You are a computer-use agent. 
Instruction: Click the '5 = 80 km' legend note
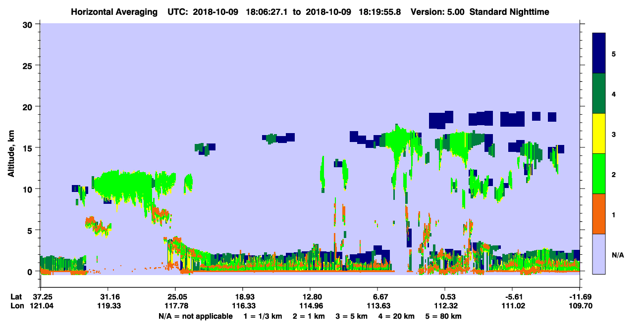coord(444,316)
